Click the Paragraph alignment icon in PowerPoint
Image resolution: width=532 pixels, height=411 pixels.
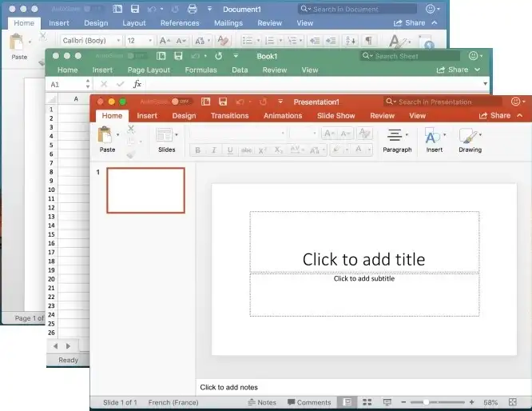tap(395, 135)
